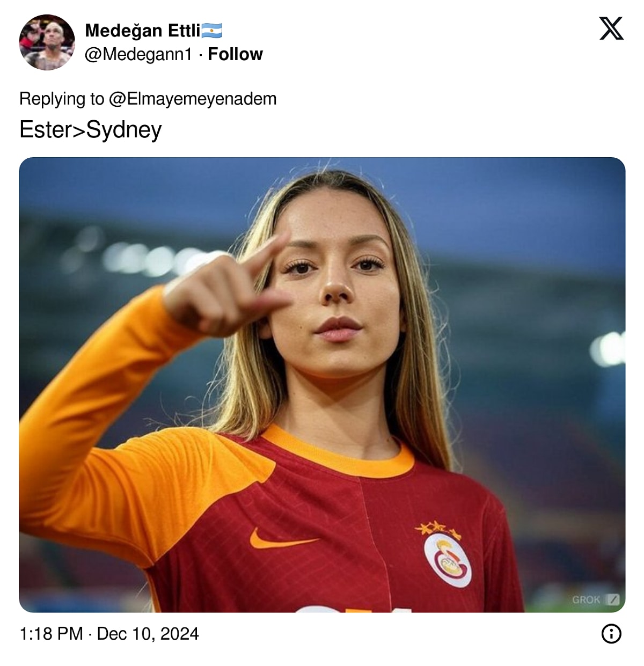
Task: Click the three stars above the crest
Action: [438, 529]
